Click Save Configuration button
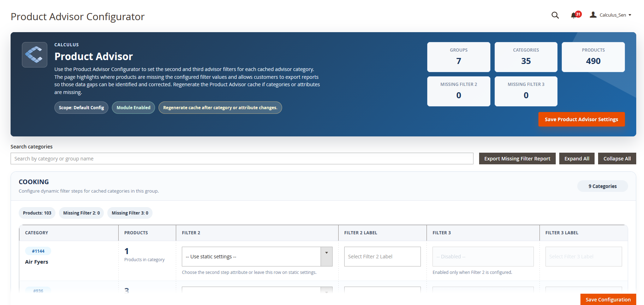644x305 pixels. (x=608, y=299)
